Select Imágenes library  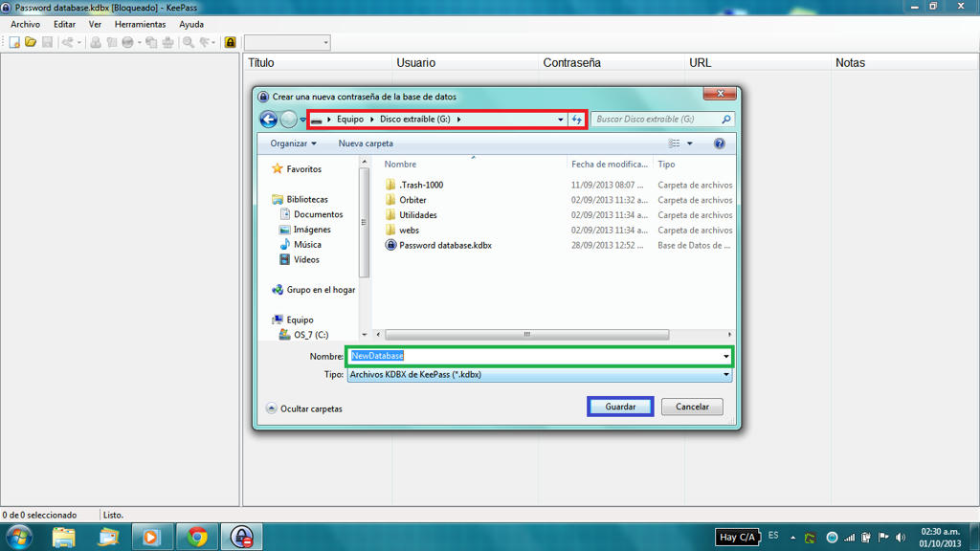pyautogui.click(x=312, y=230)
